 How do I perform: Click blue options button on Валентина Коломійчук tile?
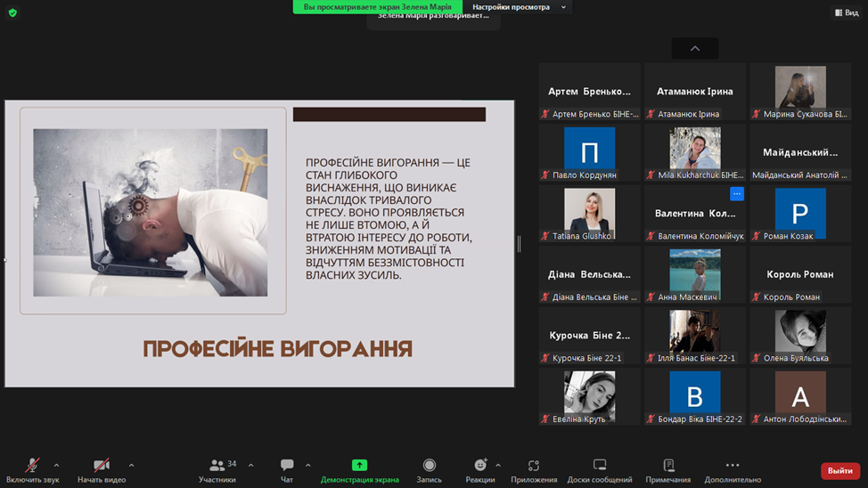coord(736,193)
